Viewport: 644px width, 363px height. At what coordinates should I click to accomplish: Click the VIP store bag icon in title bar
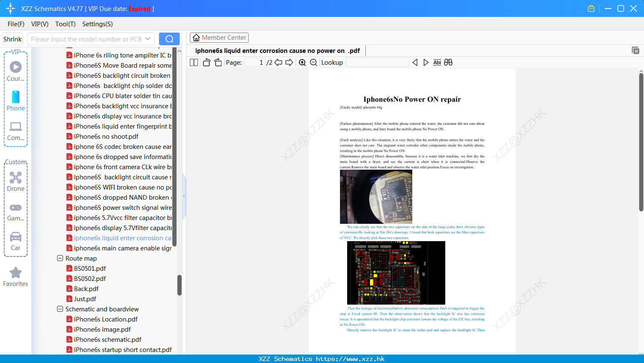[x=591, y=8]
